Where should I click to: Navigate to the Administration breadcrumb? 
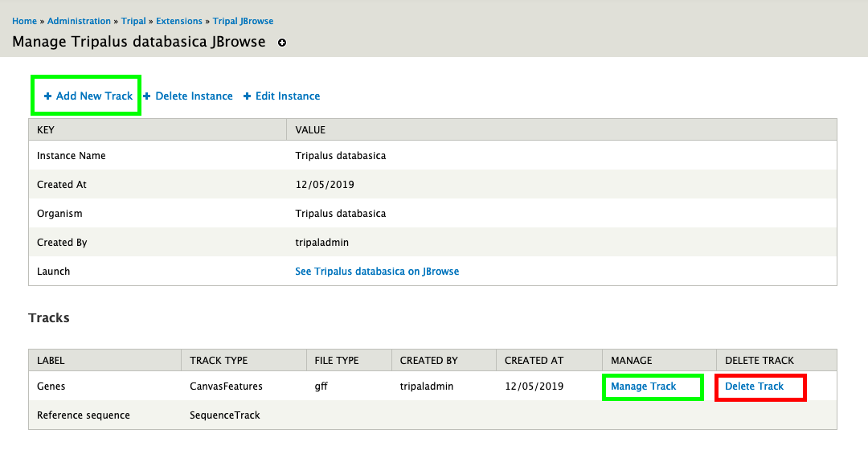(79, 21)
